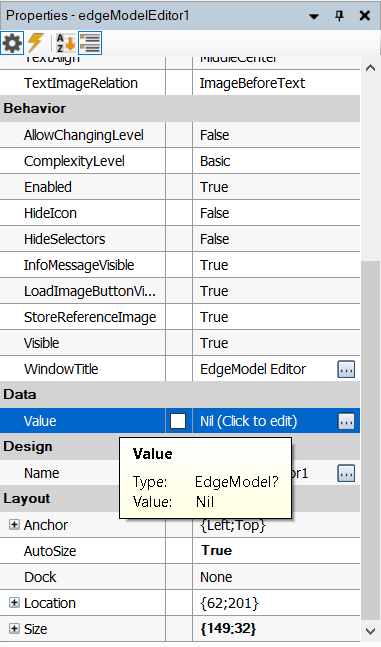Open Value ellipsis editor button

(x=346, y=421)
